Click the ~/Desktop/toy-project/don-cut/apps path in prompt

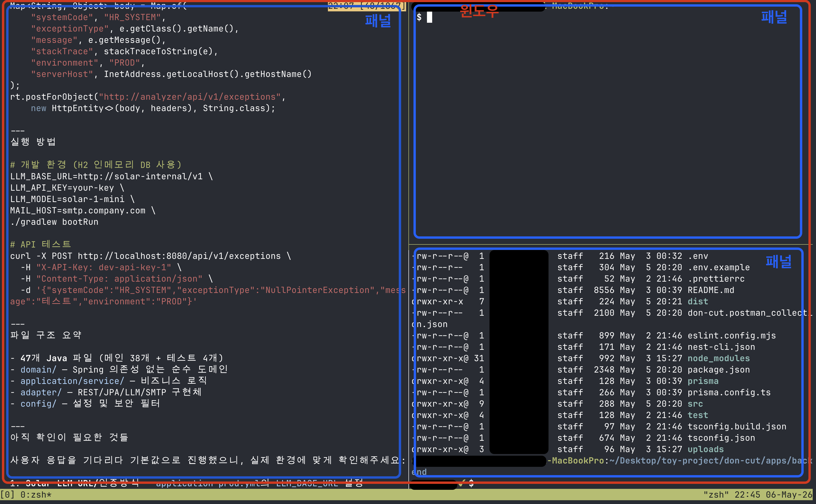tap(698, 461)
